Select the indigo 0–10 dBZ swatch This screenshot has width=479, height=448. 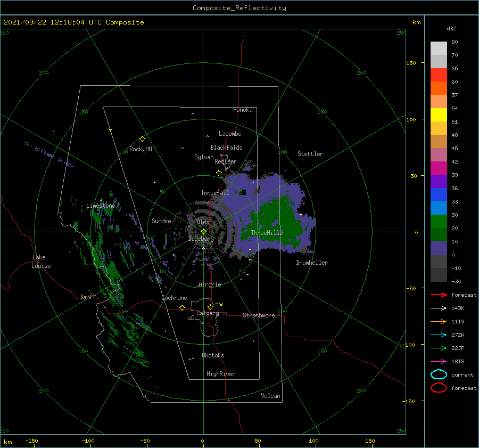point(439,248)
